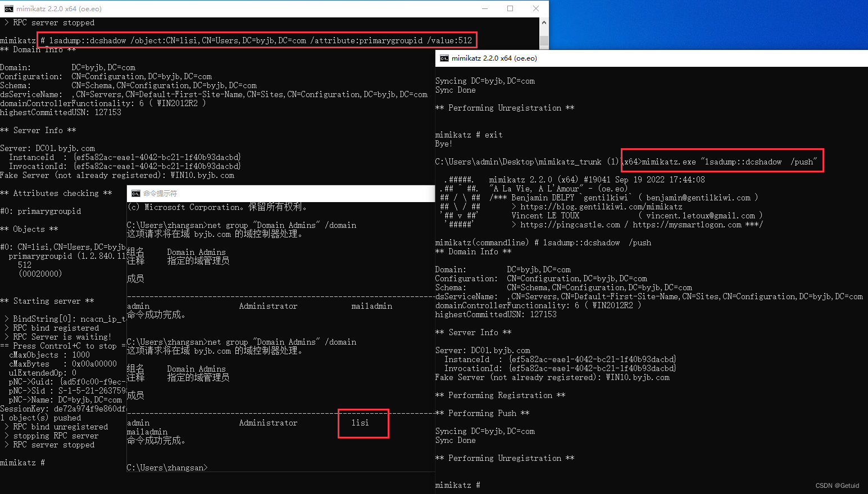
Task: Click 'Fake Server (not already registered): WIN10.byjb.com' in right window
Action: [552, 377]
